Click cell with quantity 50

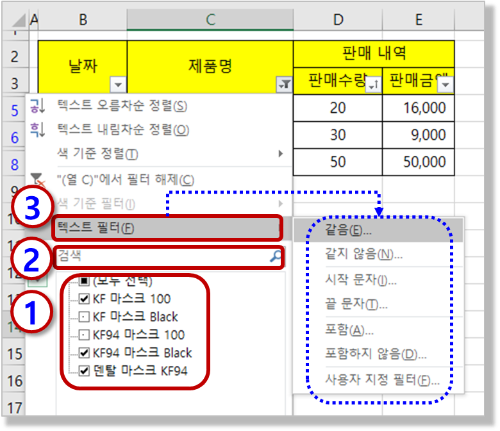point(338,162)
